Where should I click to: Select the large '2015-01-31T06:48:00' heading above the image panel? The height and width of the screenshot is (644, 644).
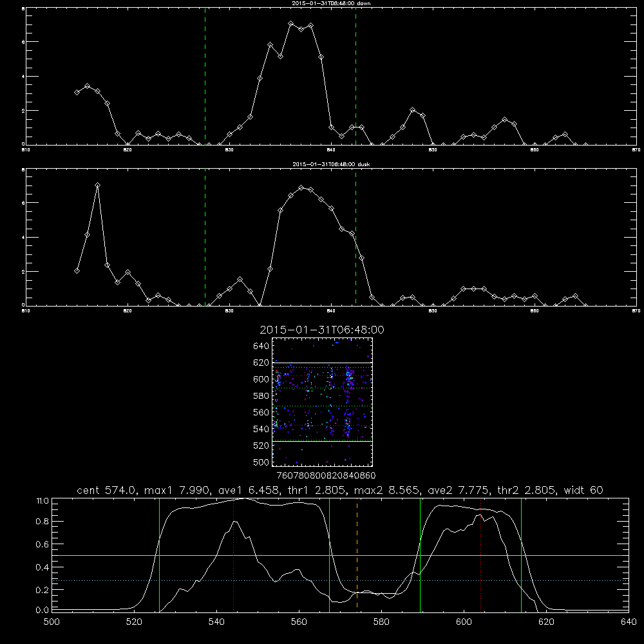[x=322, y=330]
